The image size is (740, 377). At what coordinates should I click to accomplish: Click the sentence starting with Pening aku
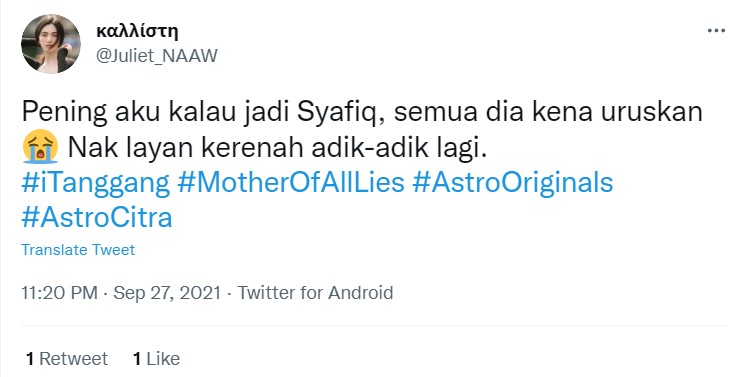click(362, 113)
